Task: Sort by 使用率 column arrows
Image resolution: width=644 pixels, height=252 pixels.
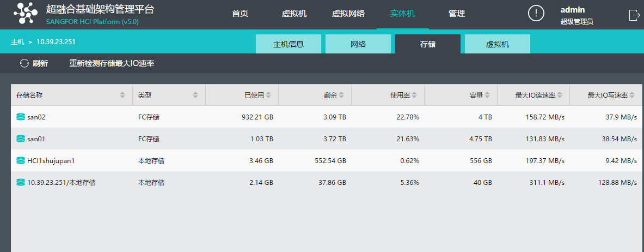Action: point(414,95)
